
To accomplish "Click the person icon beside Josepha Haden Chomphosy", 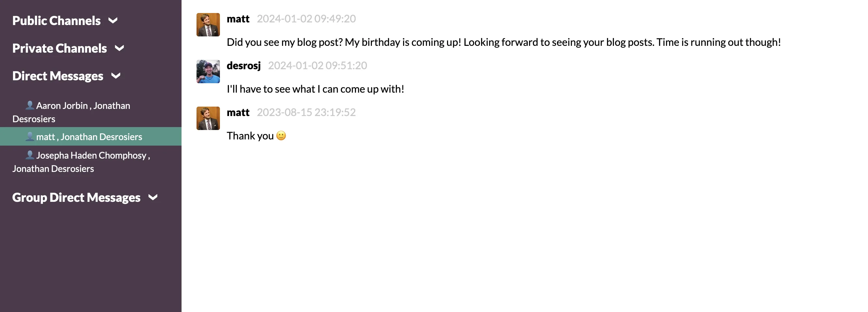I will [x=30, y=155].
